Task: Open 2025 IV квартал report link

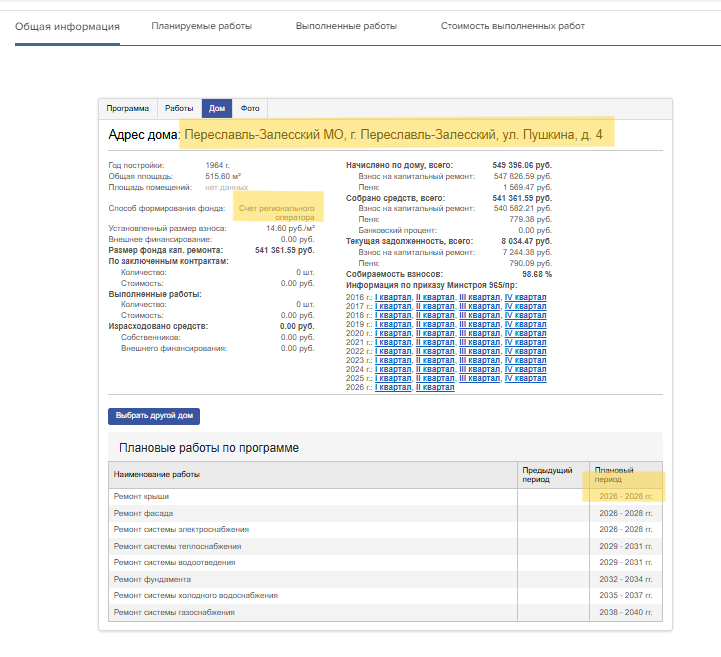Action: click(526, 378)
